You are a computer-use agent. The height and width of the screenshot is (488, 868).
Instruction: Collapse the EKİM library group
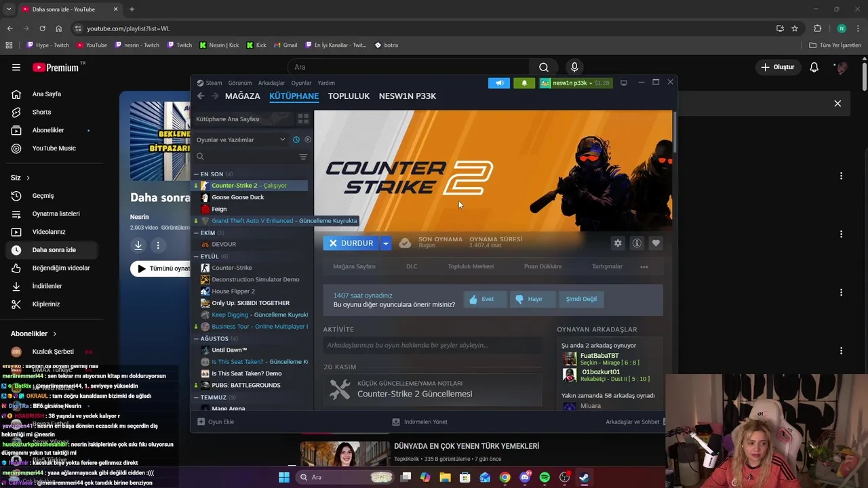[196, 232]
